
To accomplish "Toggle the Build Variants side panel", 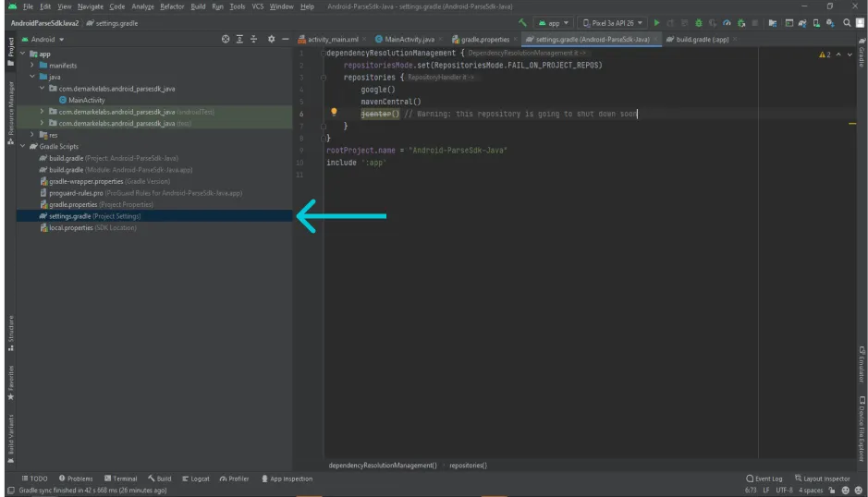I will (10, 438).
